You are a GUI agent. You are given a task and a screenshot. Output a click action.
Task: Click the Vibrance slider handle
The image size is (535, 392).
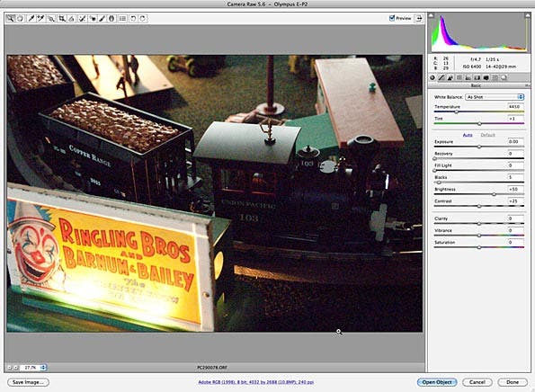click(479, 236)
